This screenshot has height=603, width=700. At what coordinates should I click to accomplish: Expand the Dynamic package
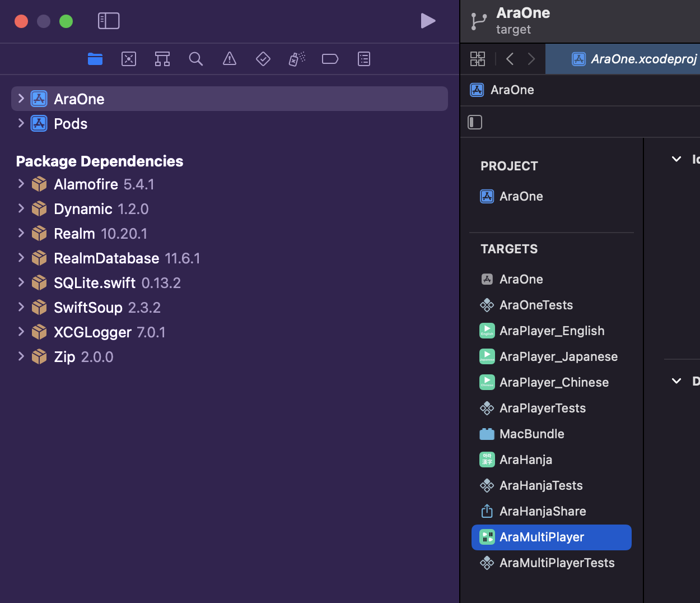click(x=21, y=208)
